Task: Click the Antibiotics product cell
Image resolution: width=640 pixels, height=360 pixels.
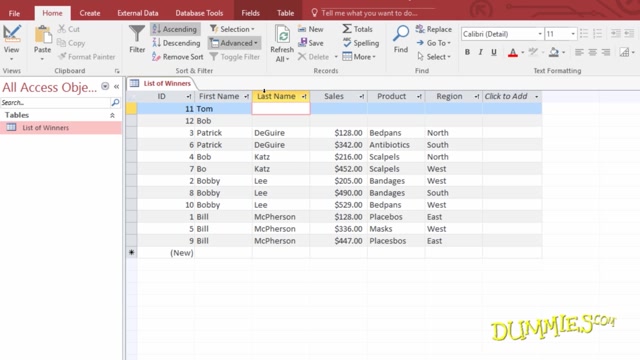Action: 396,145
